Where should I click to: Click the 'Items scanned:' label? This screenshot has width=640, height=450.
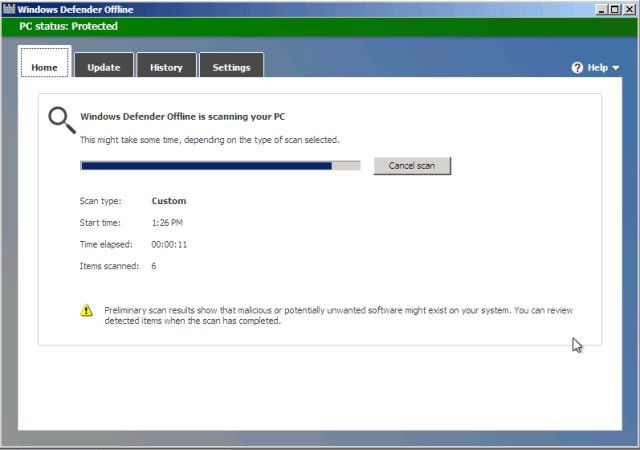(109, 266)
